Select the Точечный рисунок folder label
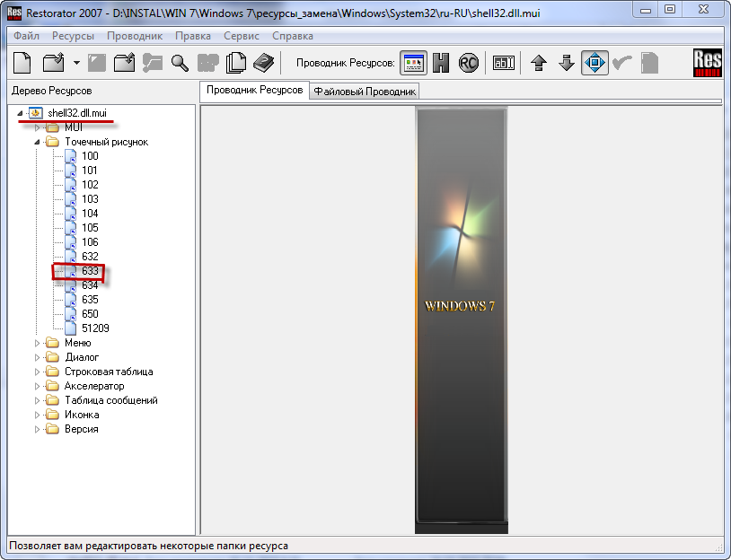Image resolution: width=731 pixels, height=560 pixels. [106, 142]
